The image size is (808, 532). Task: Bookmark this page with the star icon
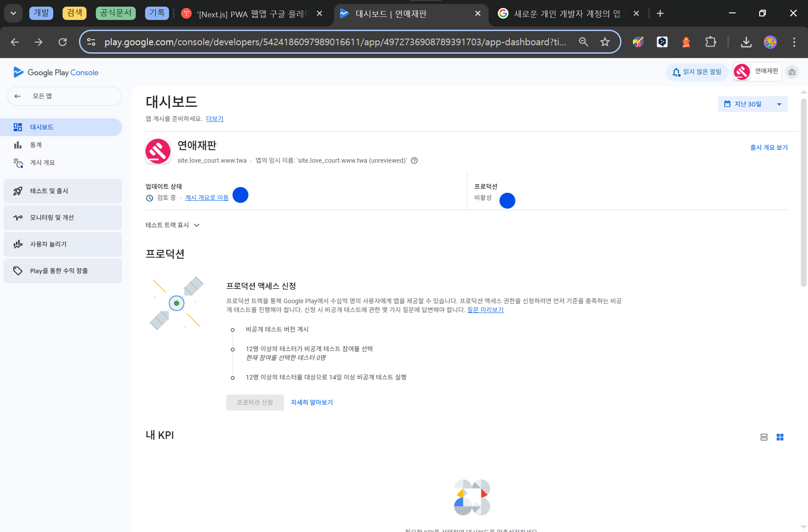[x=605, y=42]
